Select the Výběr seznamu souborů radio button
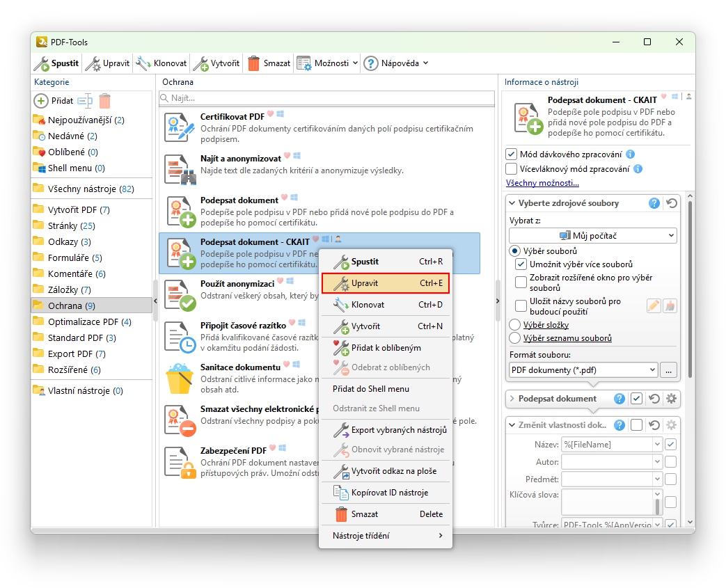Viewport: 726px width, 588px height. tap(514, 338)
